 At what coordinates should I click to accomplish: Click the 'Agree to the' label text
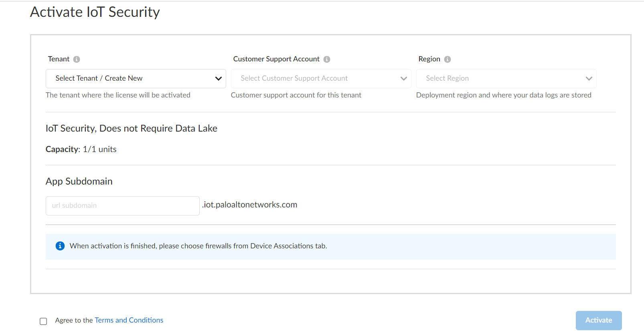click(74, 320)
